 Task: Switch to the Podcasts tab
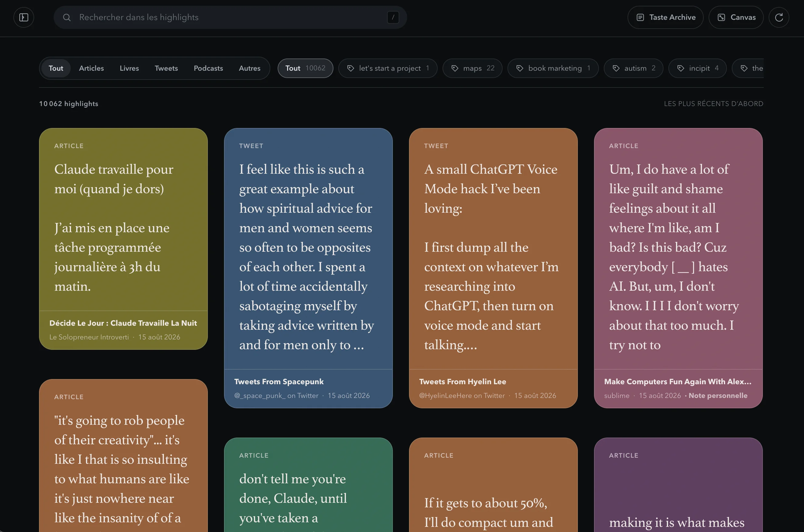(x=208, y=68)
